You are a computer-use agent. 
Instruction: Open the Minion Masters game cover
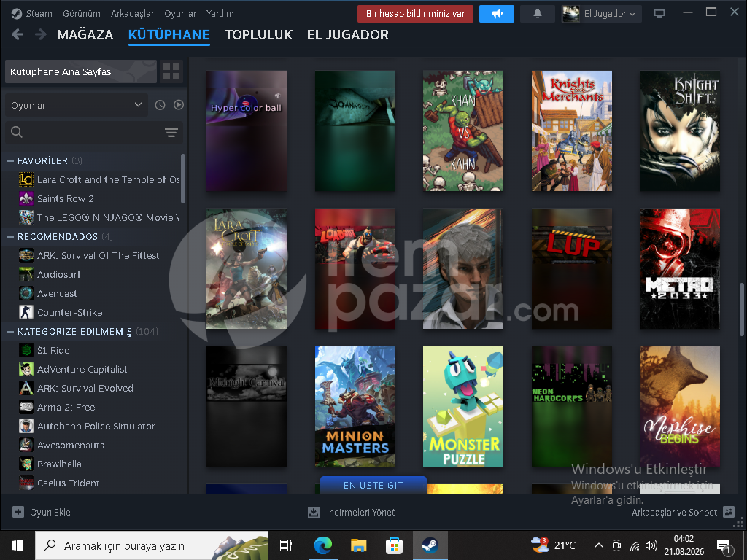click(355, 406)
